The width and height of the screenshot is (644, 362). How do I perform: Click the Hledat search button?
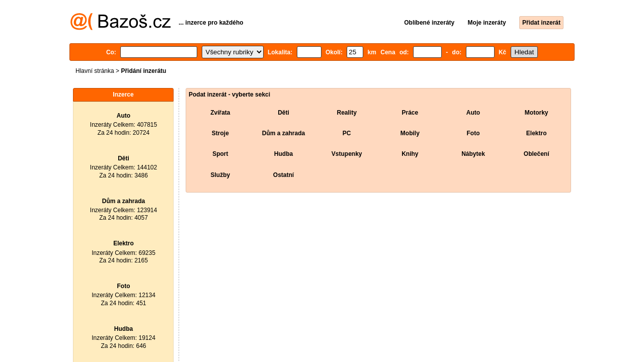(x=524, y=52)
